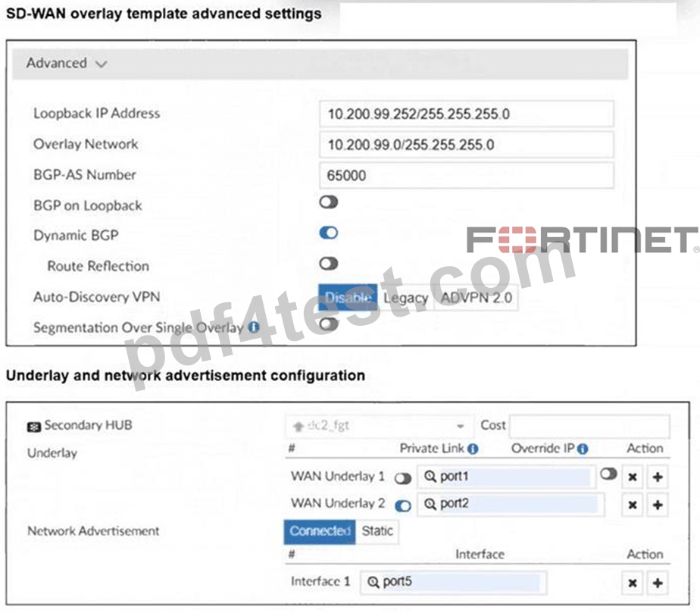Screen dimensions: 700x613
Task: Add new advertised interface row
Action: 657,583
